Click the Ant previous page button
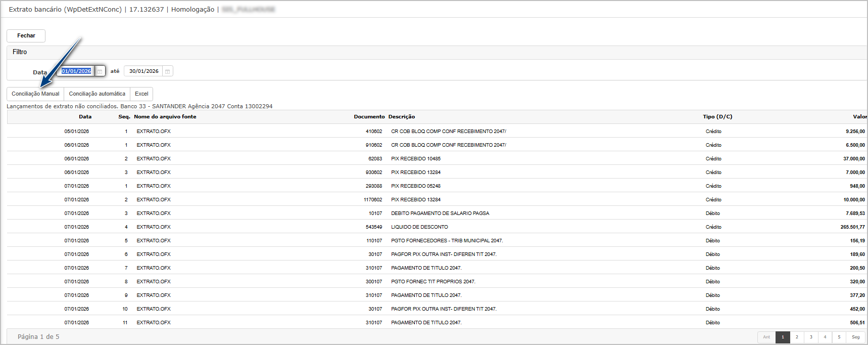Image resolution: width=868 pixels, height=345 pixels. [766, 337]
